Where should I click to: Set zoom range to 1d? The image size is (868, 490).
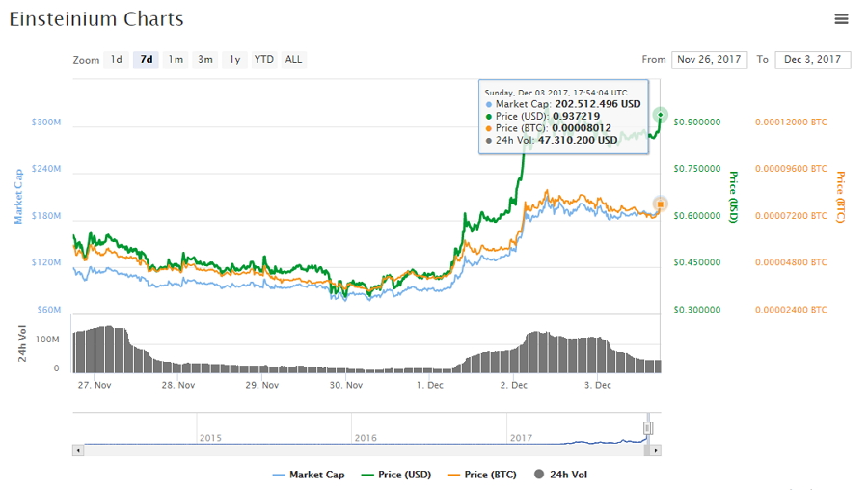point(117,59)
